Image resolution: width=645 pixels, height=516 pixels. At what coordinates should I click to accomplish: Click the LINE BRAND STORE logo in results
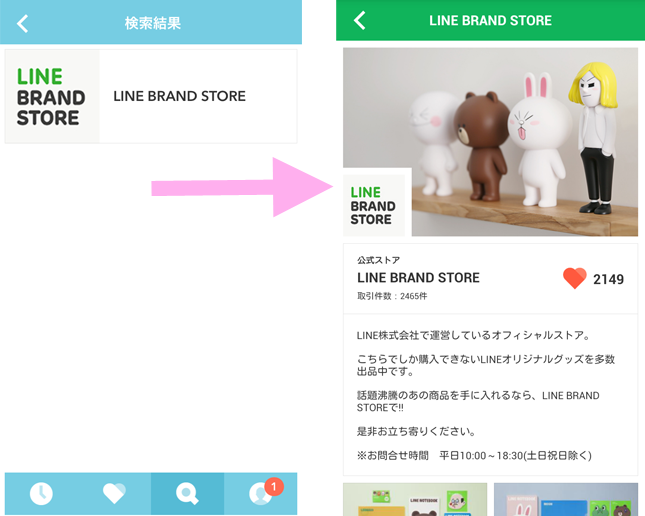(x=52, y=97)
